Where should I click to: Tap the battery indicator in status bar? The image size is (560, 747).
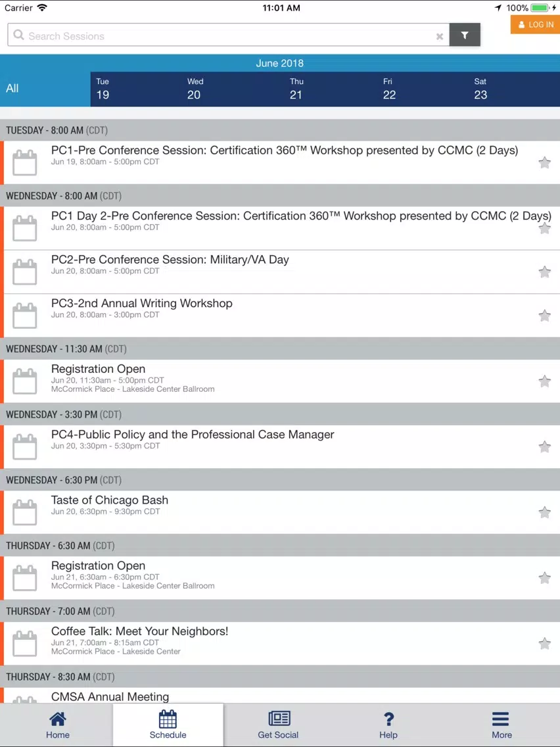click(x=540, y=8)
